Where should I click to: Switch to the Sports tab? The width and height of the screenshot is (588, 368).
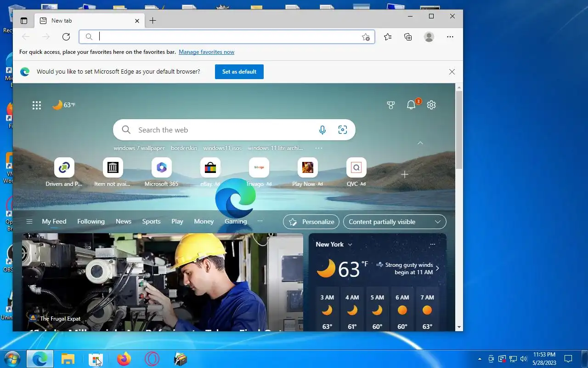(x=151, y=222)
